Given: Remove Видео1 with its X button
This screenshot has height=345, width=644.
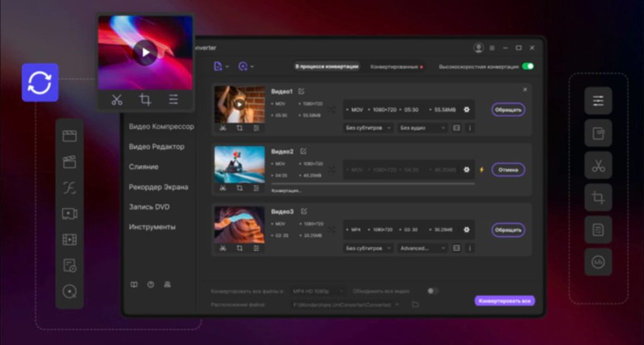Looking at the screenshot, I should point(525,89).
